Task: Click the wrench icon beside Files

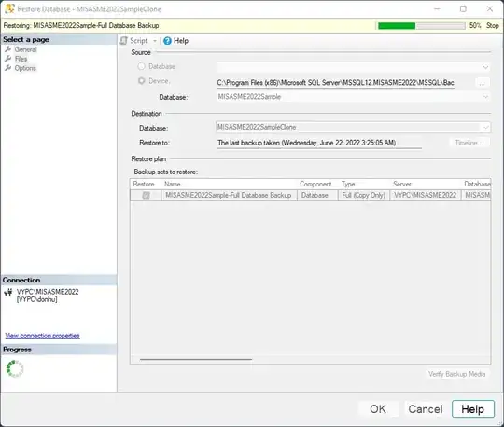Action: [x=8, y=59]
